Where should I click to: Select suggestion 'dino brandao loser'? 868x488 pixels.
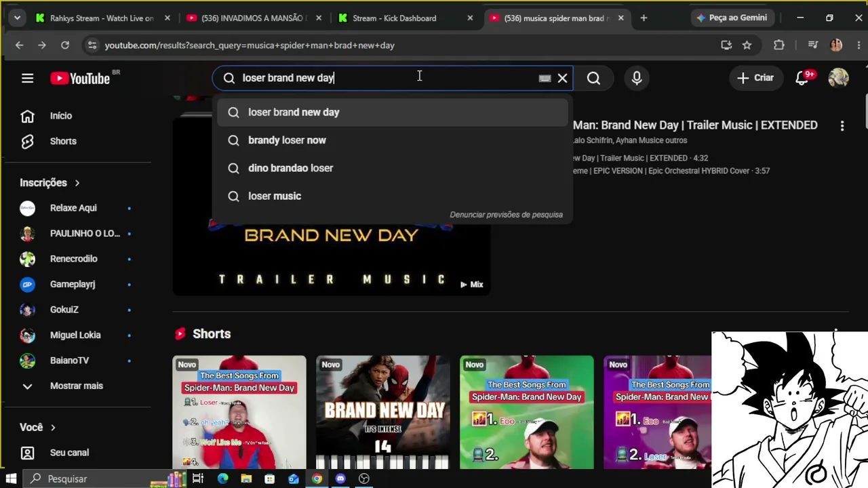(393, 168)
